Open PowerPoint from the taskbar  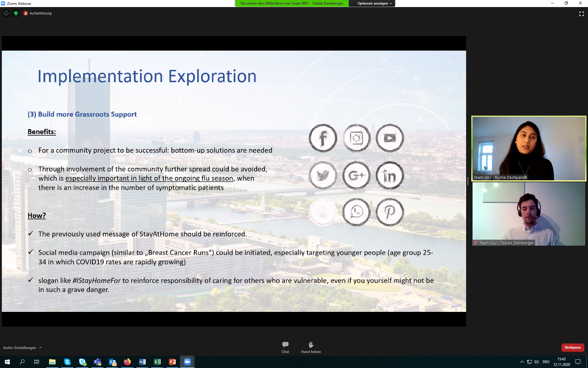(x=172, y=362)
